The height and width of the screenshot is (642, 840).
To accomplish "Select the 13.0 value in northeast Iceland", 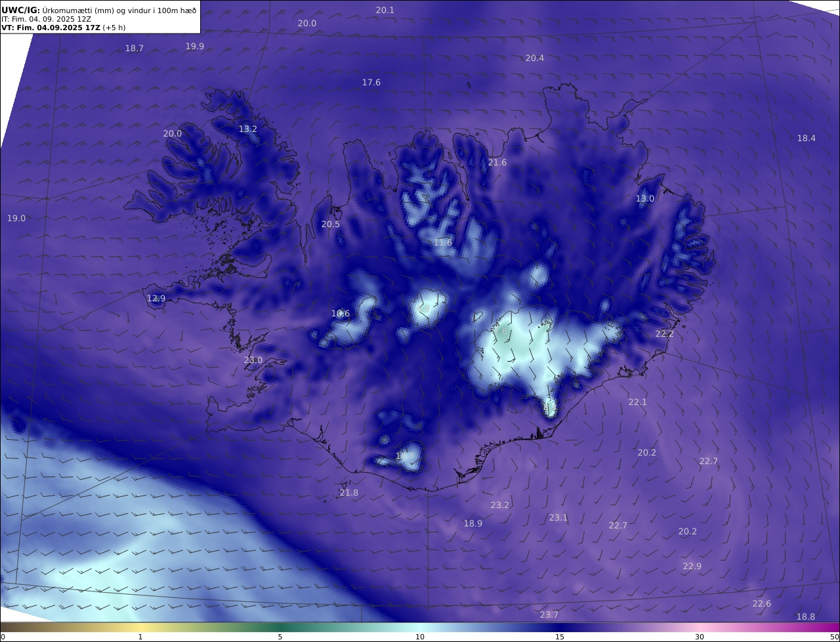I will click(645, 198).
